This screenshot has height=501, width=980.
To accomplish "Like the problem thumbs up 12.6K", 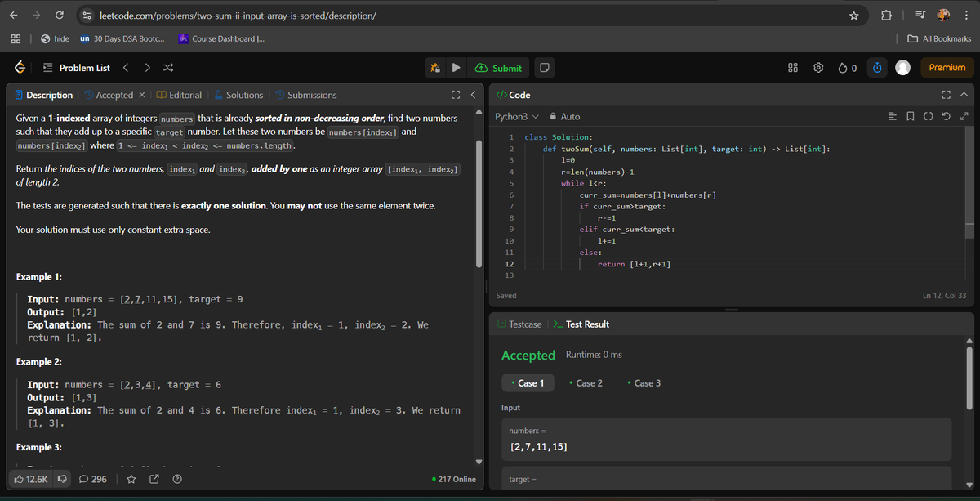I will tap(31, 479).
